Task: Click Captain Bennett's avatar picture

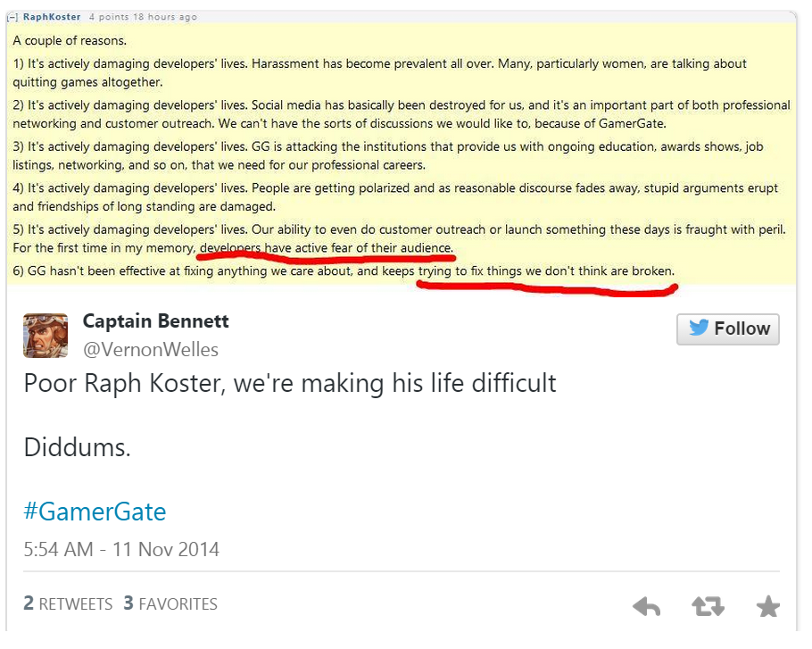Action: pyautogui.click(x=46, y=335)
